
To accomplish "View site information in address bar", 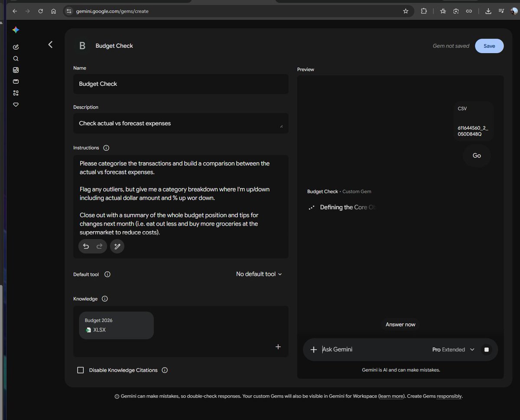I will (x=69, y=11).
